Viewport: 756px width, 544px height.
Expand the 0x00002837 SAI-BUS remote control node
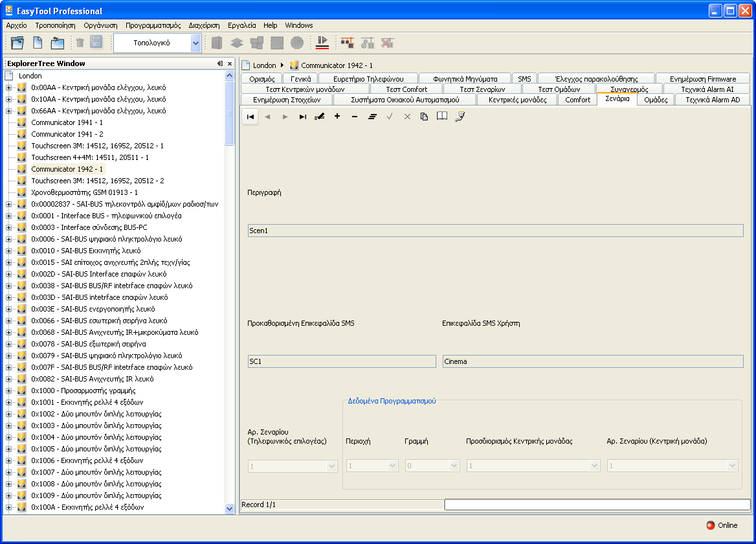click(8, 205)
